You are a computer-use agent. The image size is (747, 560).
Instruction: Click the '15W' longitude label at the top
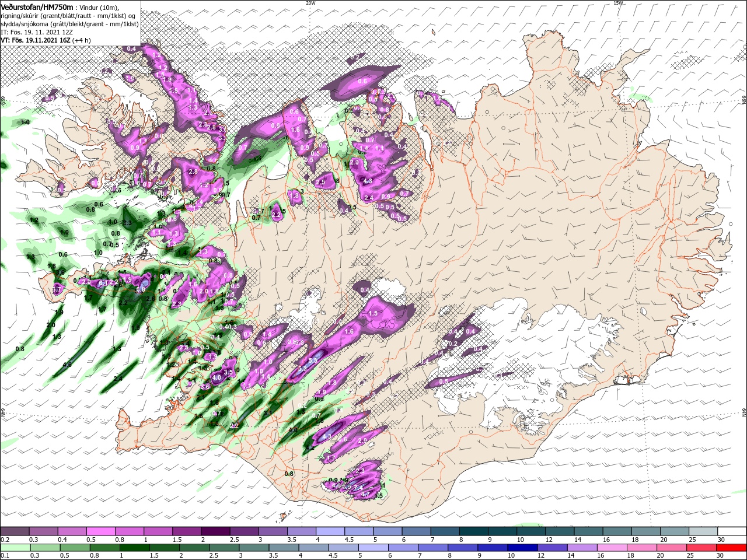tap(618, 2)
